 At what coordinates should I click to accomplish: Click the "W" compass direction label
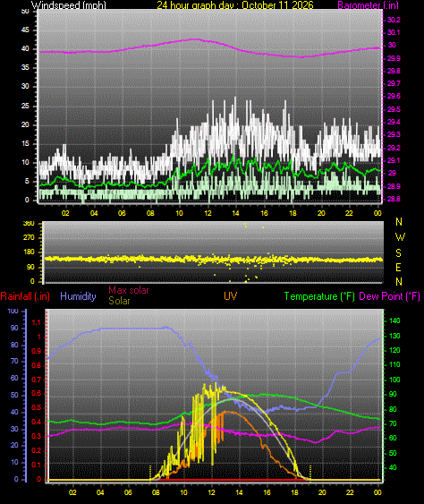[x=400, y=237]
